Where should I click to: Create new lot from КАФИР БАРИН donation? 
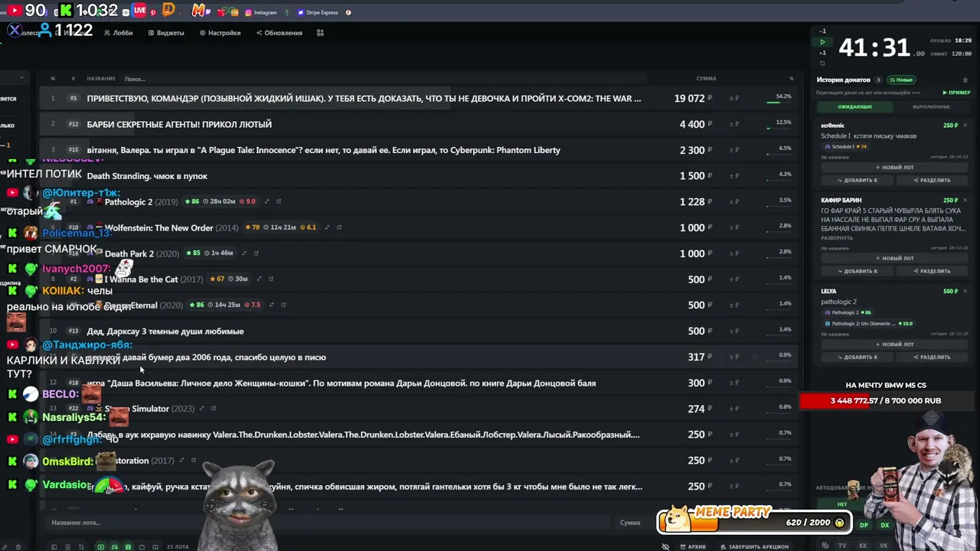tap(894, 258)
